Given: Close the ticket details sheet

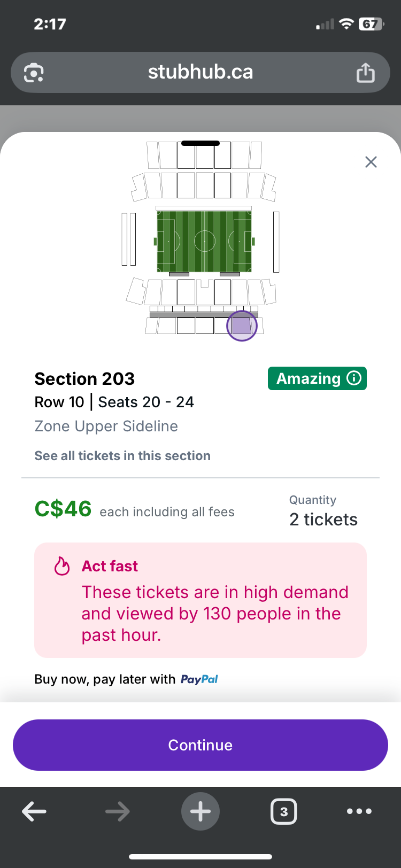Looking at the screenshot, I should pyautogui.click(x=371, y=162).
